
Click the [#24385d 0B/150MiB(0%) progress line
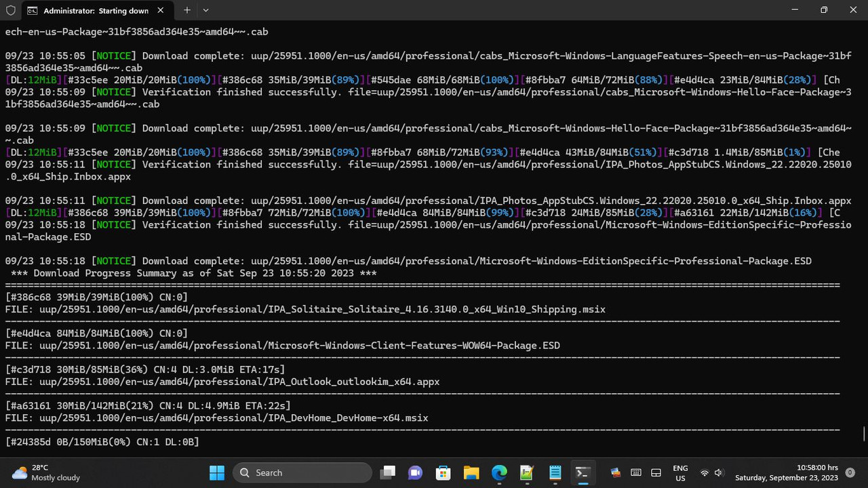point(102,442)
